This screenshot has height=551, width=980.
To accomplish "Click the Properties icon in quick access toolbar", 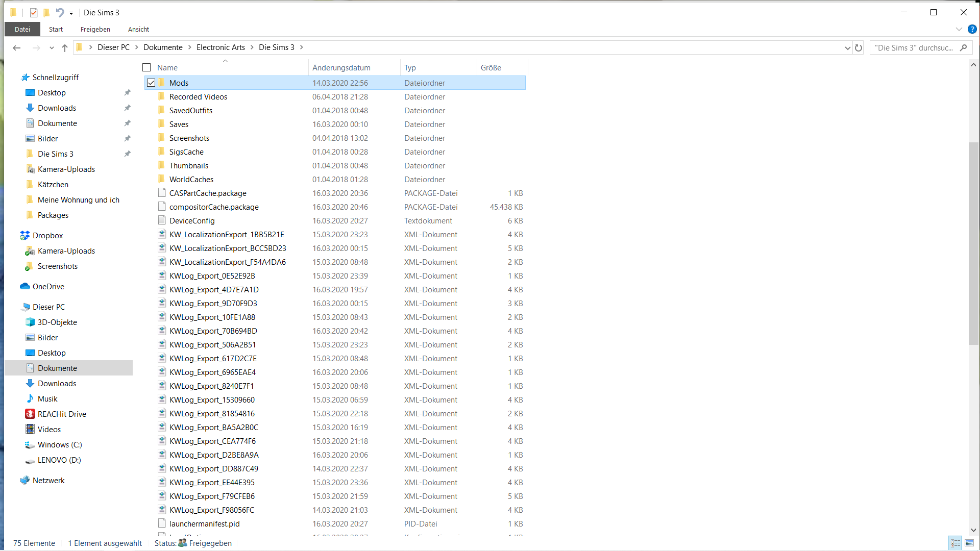I will (34, 13).
